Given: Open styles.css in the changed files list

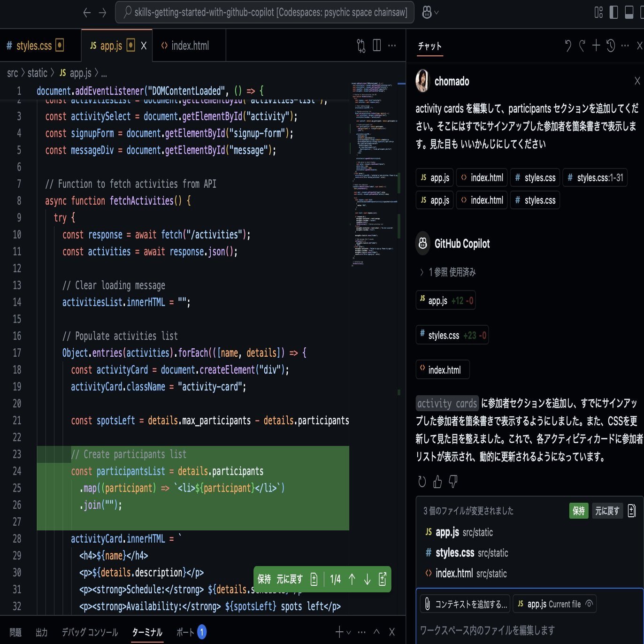Looking at the screenshot, I should pyautogui.click(x=529, y=552).
